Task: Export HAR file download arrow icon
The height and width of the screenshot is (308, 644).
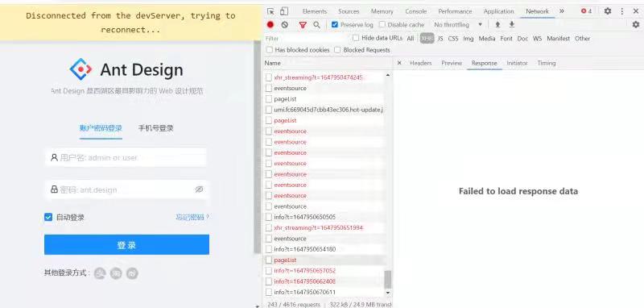Action: pos(512,25)
